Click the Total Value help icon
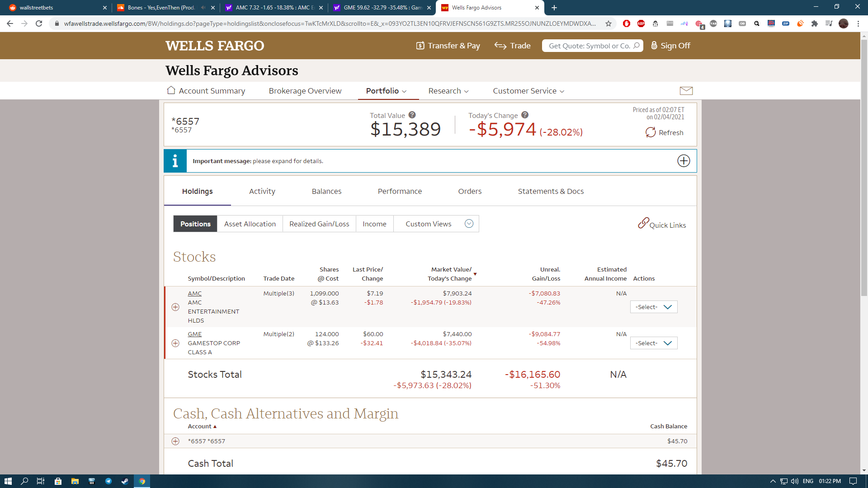868x488 pixels. click(412, 115)
